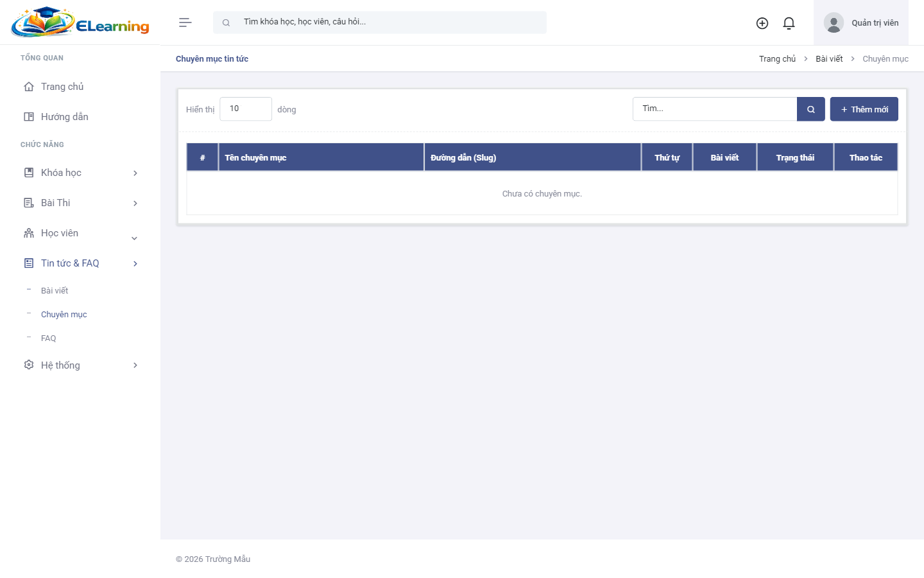Click the Chuyên mục breadcrumb
This screenshot has width=924, height=578.
coord(886,59)
